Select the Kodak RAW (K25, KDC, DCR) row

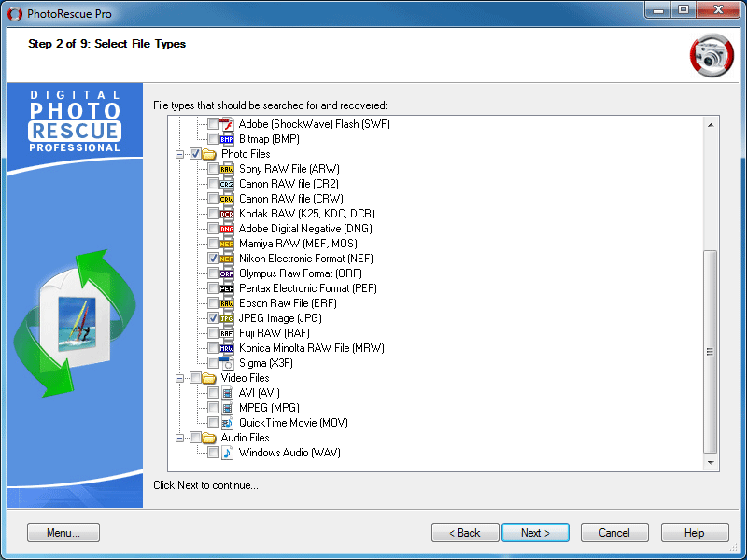click(x=307, y=214)
